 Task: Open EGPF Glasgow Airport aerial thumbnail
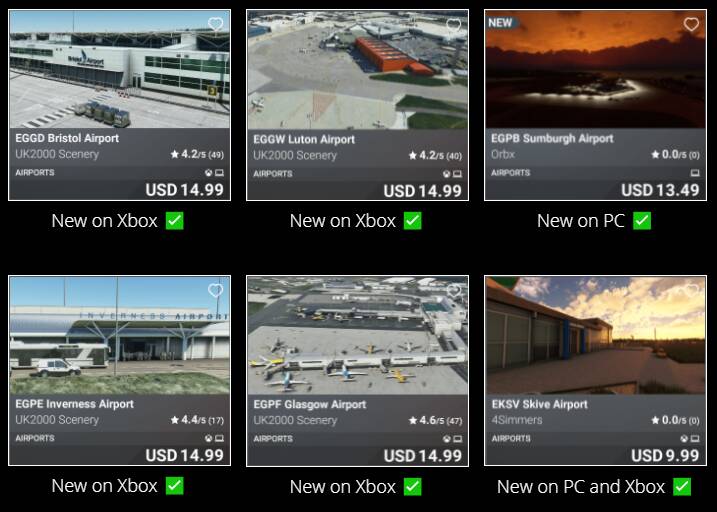pos(358,336)
